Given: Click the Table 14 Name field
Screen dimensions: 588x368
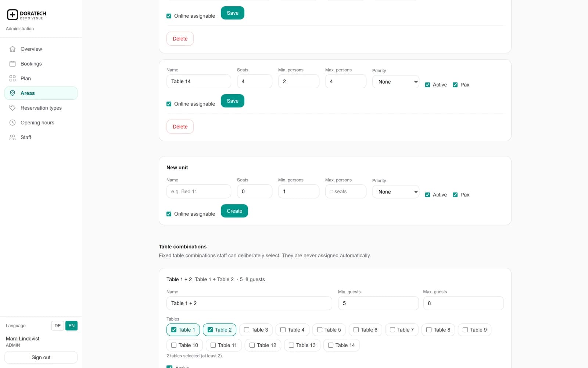Looking at the screenshot, I should pos(199,81).
